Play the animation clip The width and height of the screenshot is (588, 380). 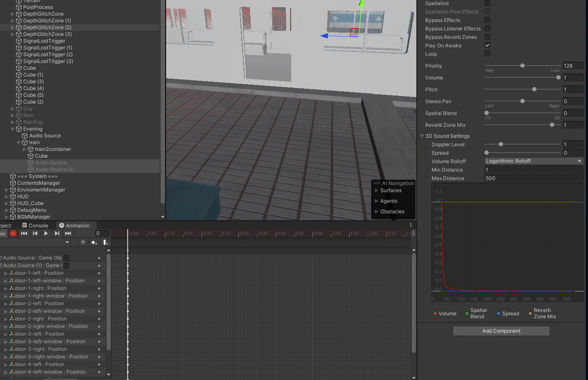pyautogui.click(x=46, y=233)
